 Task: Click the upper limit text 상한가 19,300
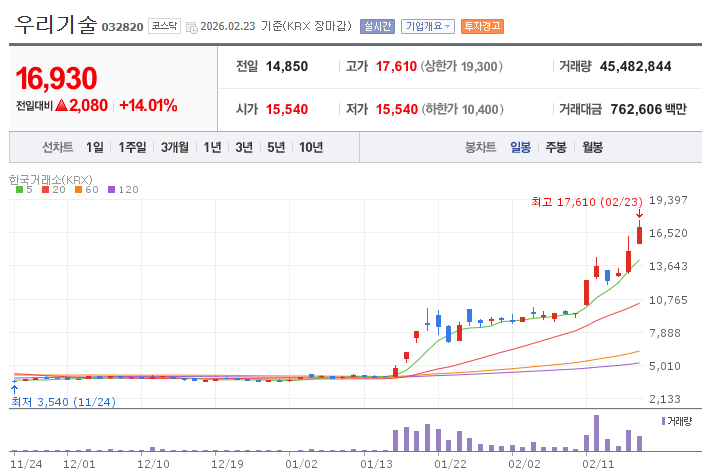pos(461,67)
